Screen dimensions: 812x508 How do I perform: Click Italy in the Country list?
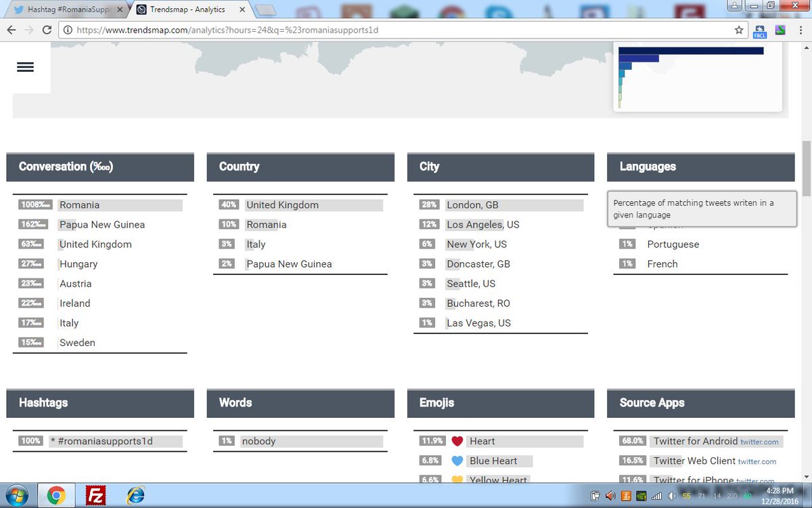256,244
